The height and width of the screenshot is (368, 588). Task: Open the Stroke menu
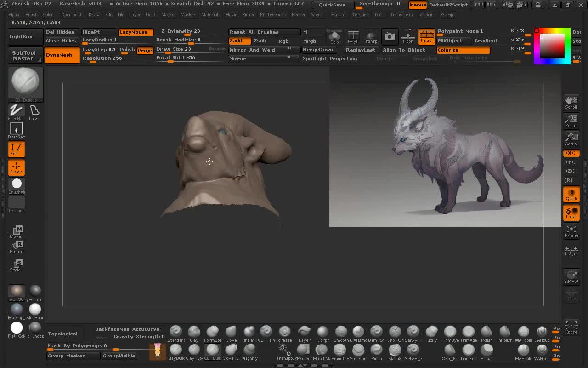338,14
